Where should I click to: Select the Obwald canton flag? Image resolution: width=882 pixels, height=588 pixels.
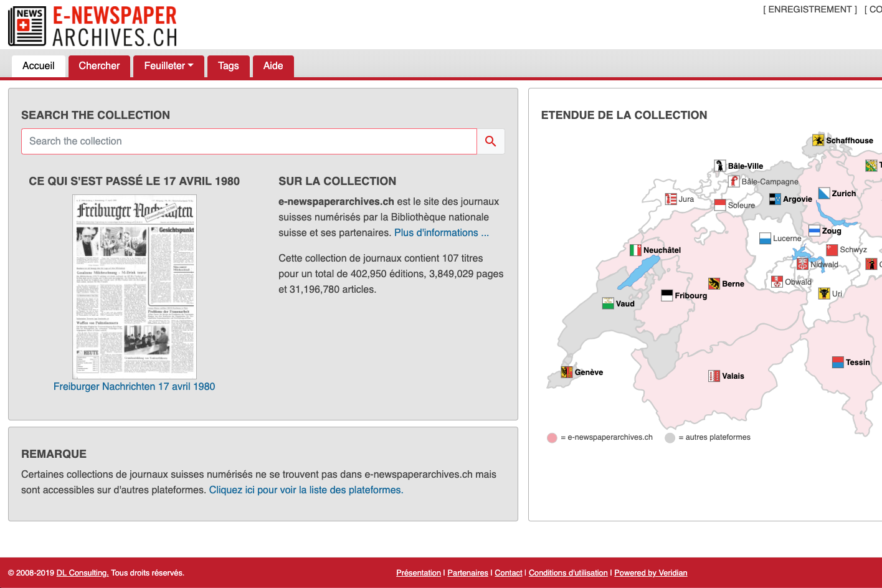(x=777, y=282)
